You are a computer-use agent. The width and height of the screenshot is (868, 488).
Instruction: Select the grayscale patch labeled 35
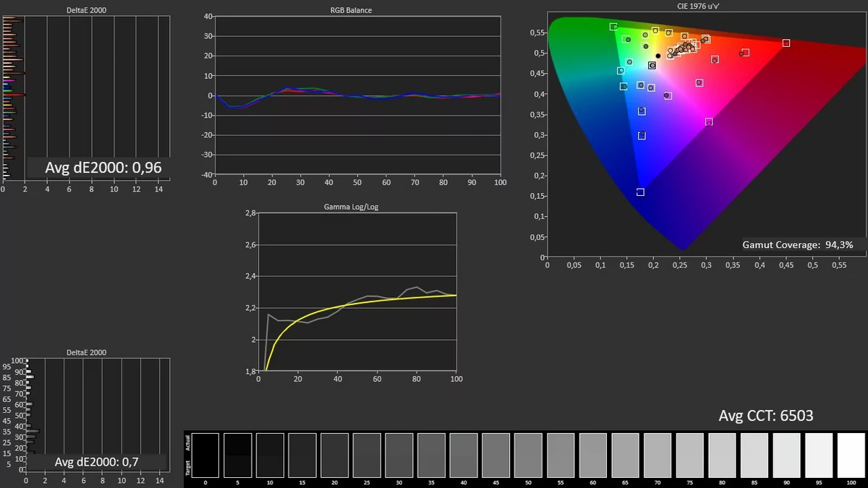pyautogui.click(x=431, y=455)
